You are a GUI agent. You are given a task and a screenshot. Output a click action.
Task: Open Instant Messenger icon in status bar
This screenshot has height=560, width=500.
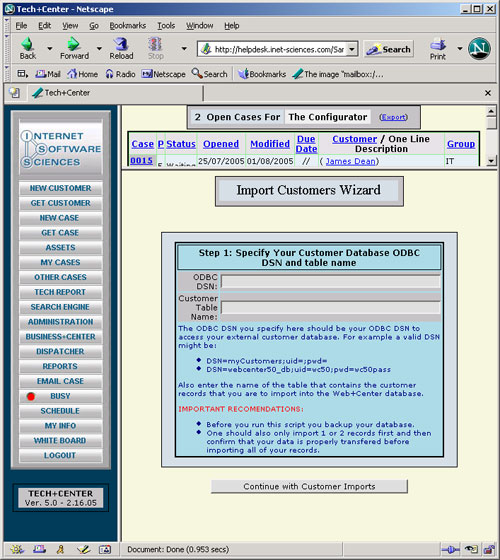click(61, 549)
